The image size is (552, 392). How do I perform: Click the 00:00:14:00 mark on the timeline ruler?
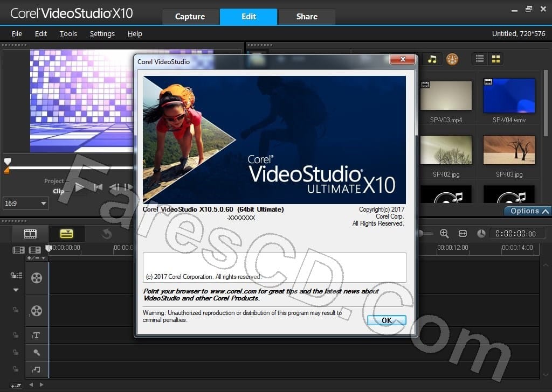pyautogui.click(x=517, y=248)
